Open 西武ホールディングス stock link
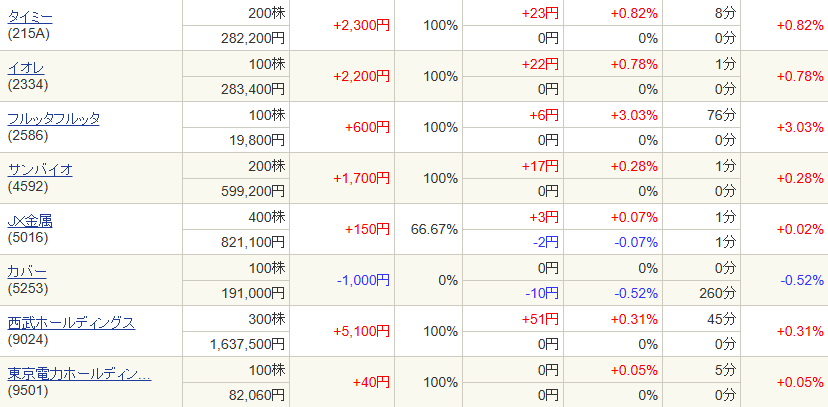 point(71,322)
